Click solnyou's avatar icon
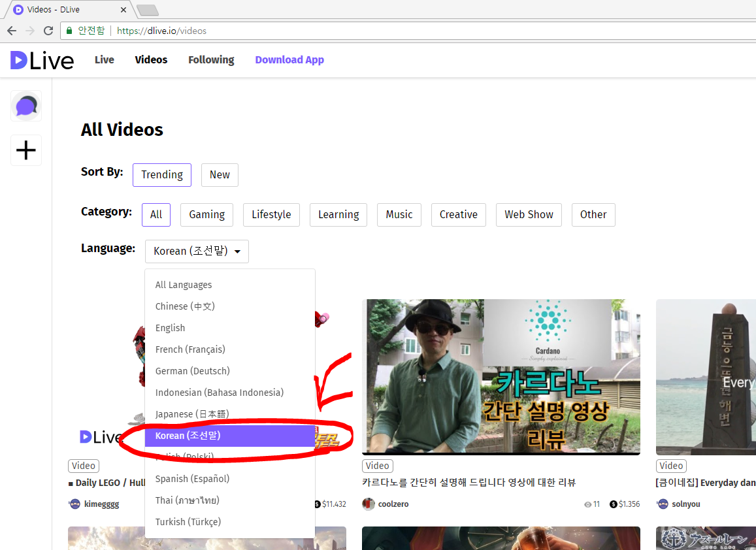756x550 pixels. tap(663, 504)
